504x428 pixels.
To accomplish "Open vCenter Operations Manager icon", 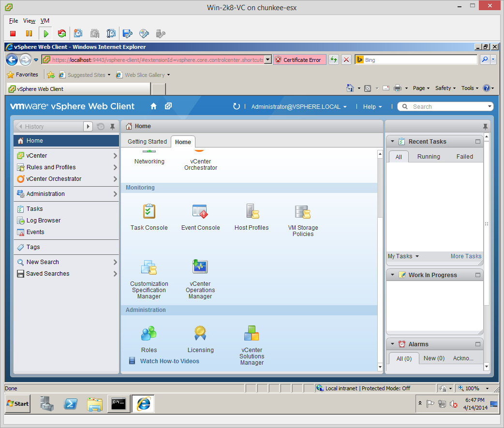I will tap(200, 267).
